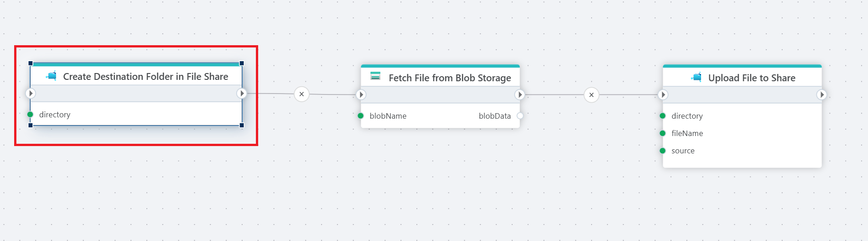Viewport: 868px width, 241px height.
Task: Click the input arrow of Fetch File from Blob Storage
Action: click(361, 94)
